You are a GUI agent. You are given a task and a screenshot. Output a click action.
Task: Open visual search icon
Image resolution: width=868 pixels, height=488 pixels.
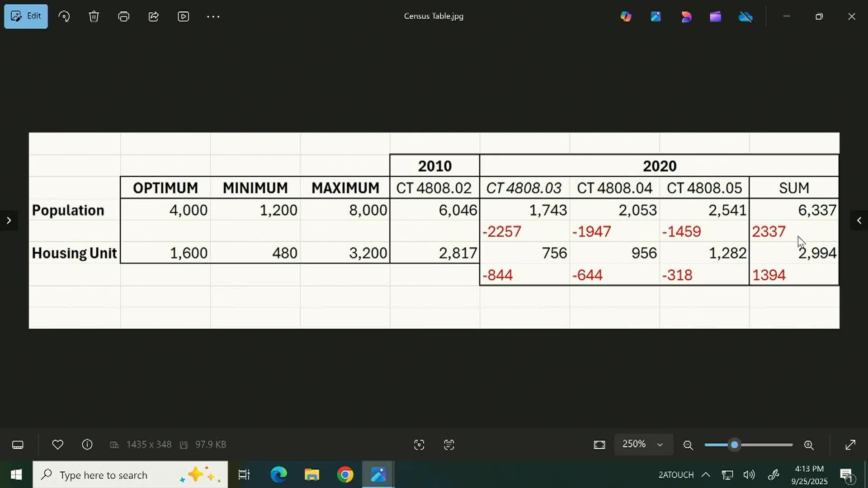(x=419, y=445)
